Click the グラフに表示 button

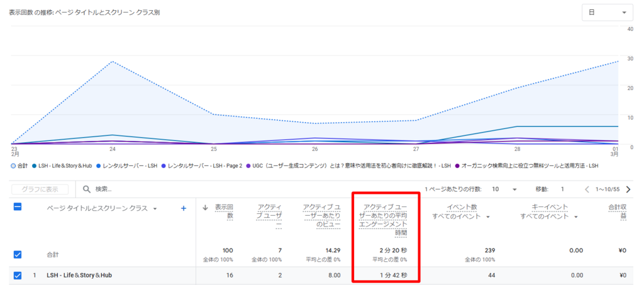click(x=40, y=189)
